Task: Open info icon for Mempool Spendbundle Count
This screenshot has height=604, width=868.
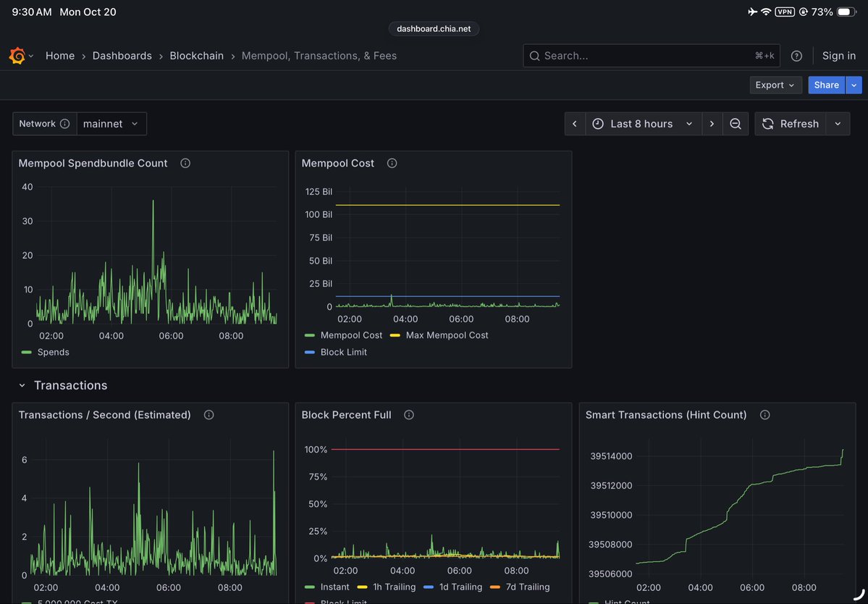Action: coord(185,164)
